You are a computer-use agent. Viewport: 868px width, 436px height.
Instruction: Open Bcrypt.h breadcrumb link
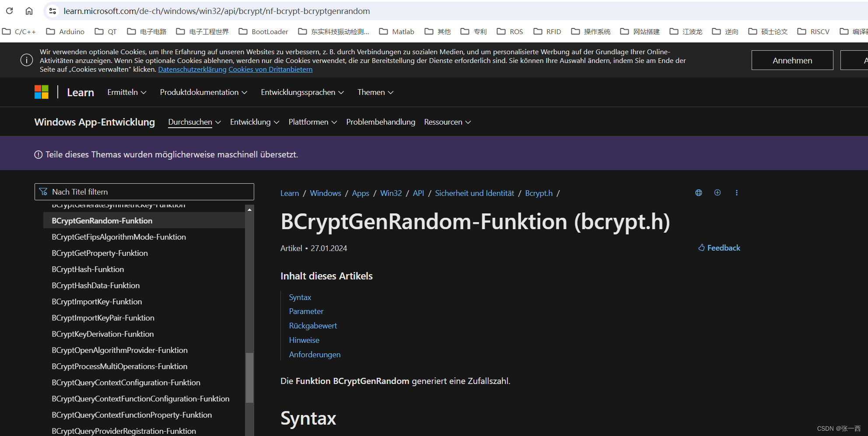click(x=539, y=193)
